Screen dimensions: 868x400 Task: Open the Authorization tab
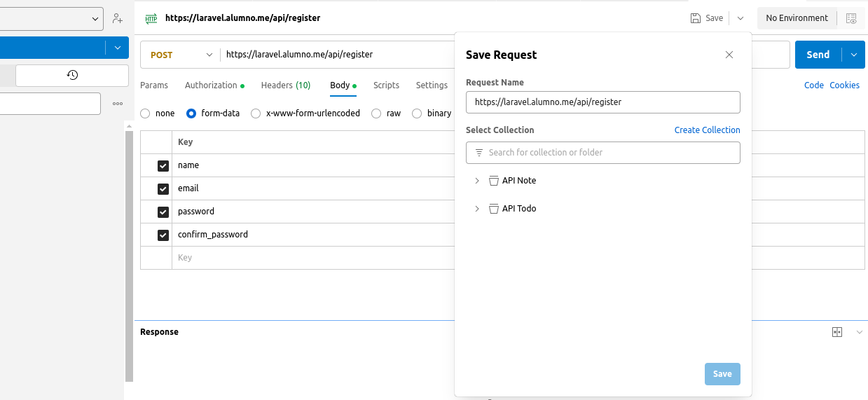211,85
